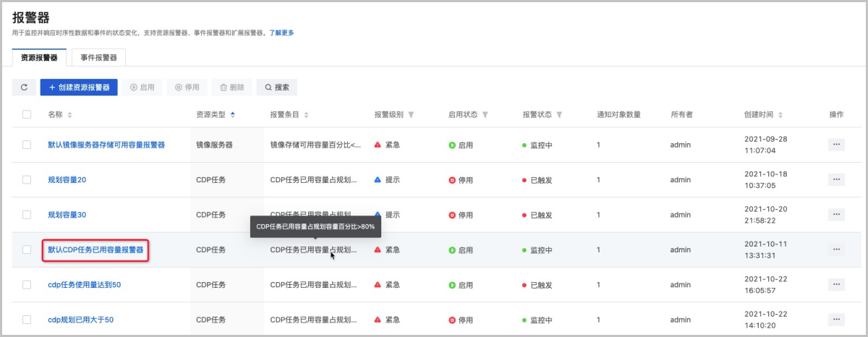Open the 报警状态 column filter icon
The image size is (868, 337).
pos(560,115)
